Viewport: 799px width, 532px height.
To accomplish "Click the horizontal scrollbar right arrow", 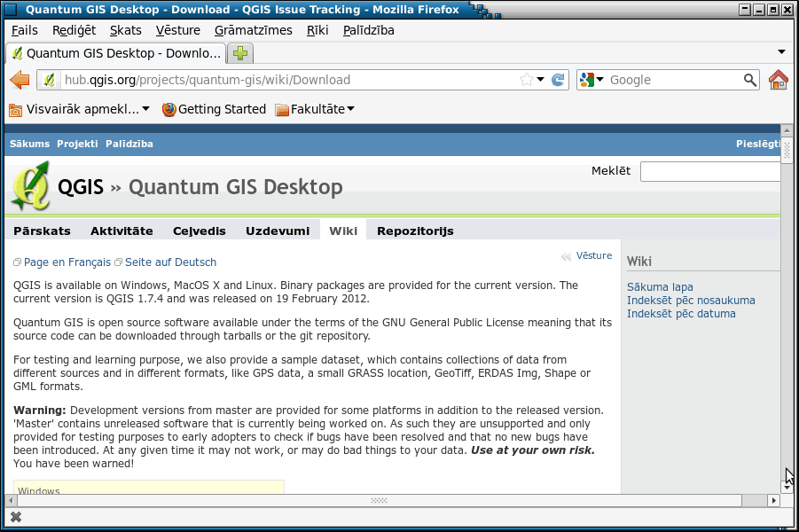I will click(774, 500).
